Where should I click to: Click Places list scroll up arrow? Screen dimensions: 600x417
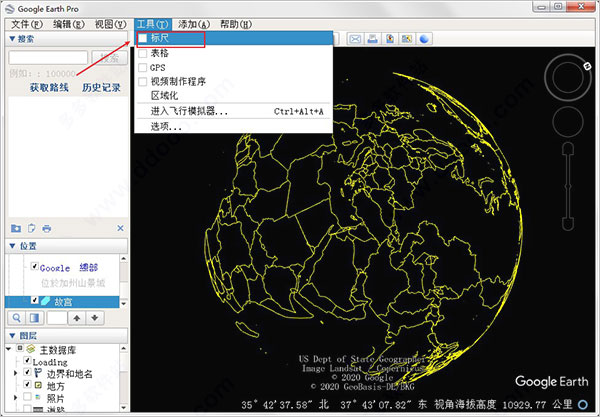pos(124,259)
